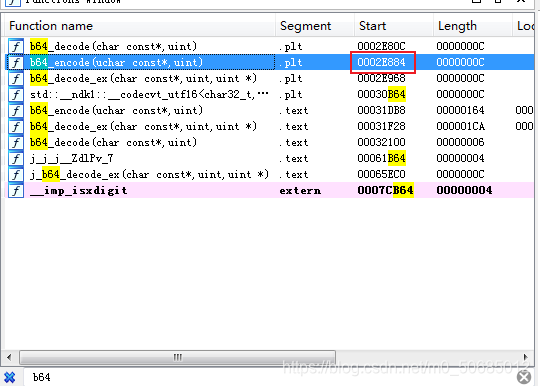Select the highlighted b64_encode(uchar const*, uint) .plt name
The image size is (540, 386).
pos(116,62)
